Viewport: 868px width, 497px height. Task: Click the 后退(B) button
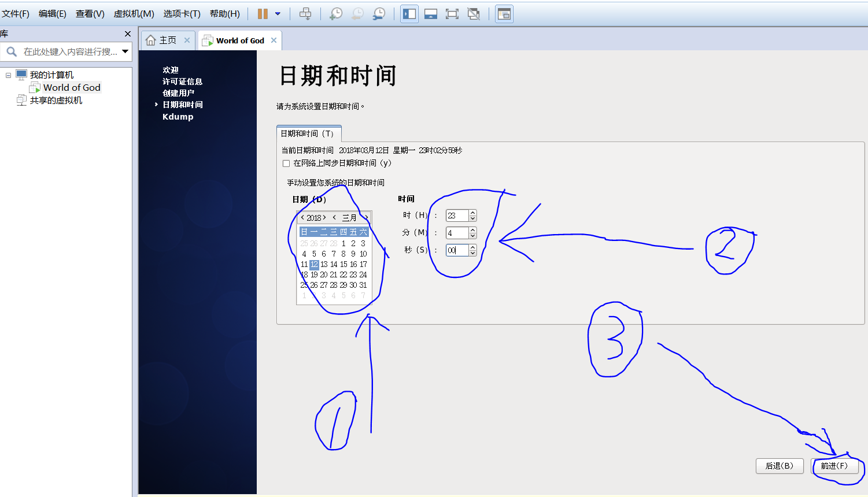click(780, 466)
